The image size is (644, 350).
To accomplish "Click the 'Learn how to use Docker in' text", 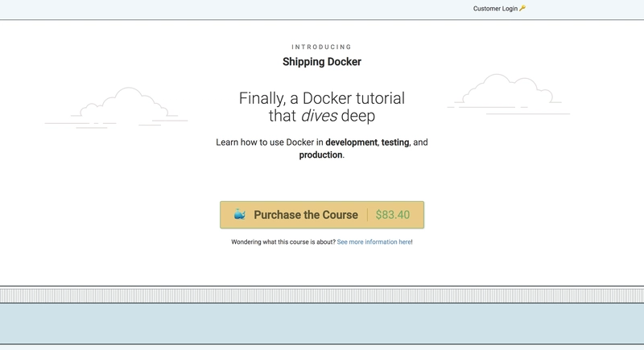I will pos(269,142).
